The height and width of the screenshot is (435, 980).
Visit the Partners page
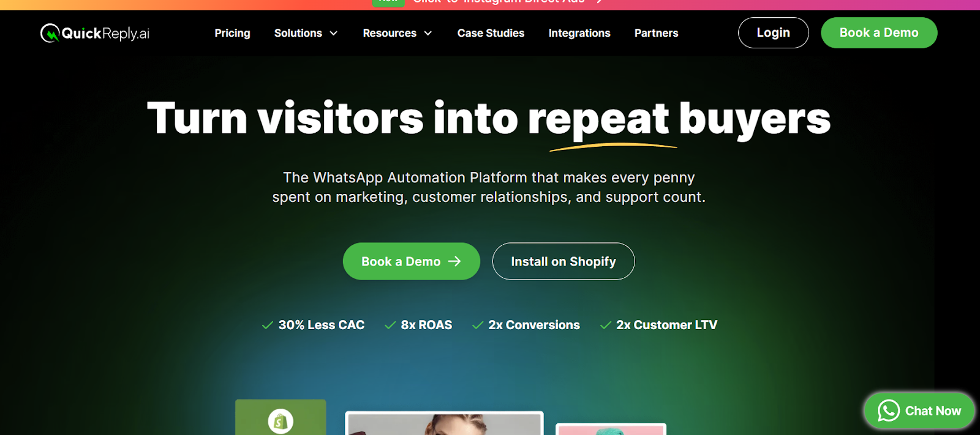656,33
